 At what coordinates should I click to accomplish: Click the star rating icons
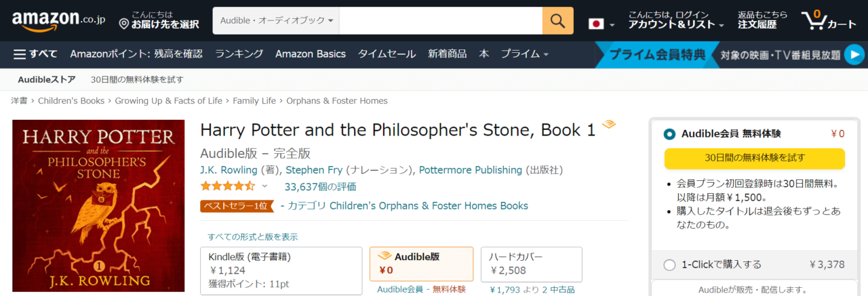(x=228, y=186)
